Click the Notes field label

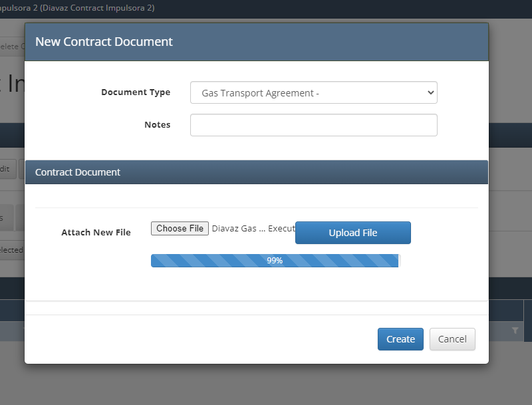(157, 125)
